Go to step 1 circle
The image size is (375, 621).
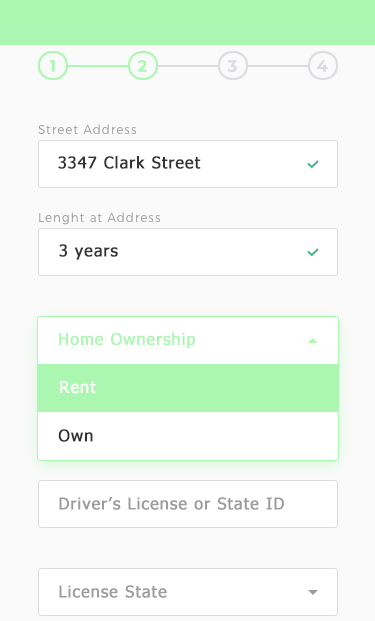[53, 66]
